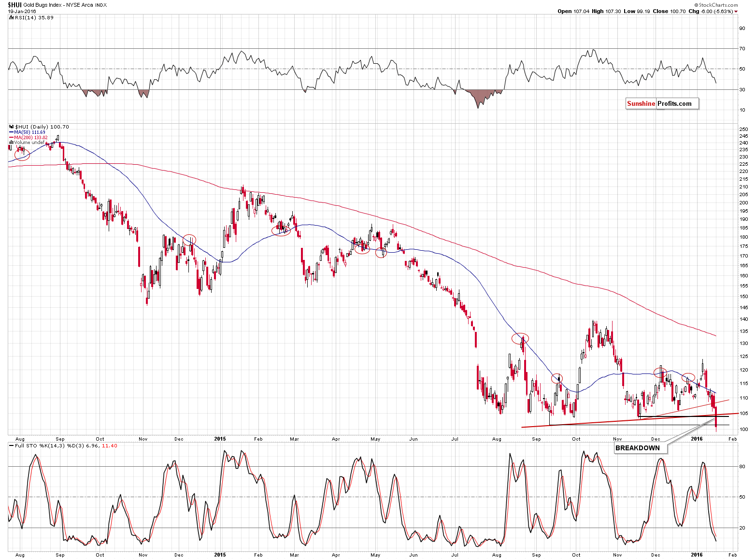Click the MA(50) 111.69 legend entry
This screenshot has height=559, width=756.
pyautogui.click(x=28, y=132)
